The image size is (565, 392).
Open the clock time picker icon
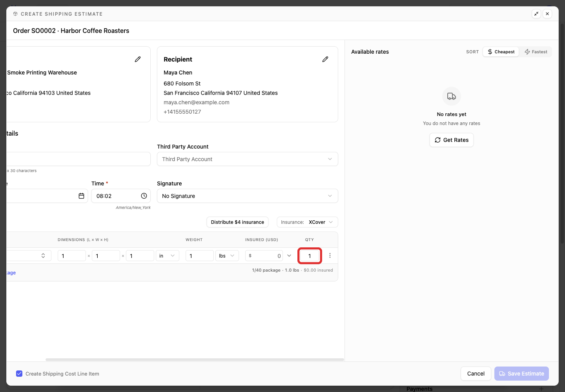144,196
